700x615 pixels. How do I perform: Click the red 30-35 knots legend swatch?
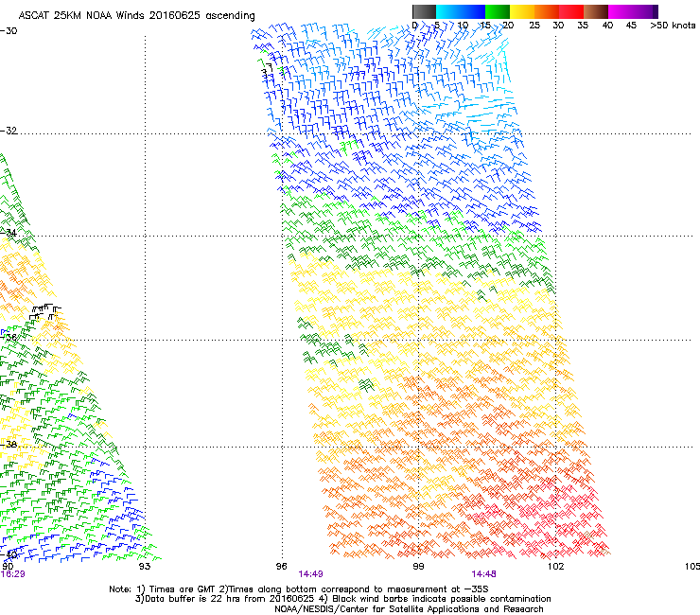(571, 11)
